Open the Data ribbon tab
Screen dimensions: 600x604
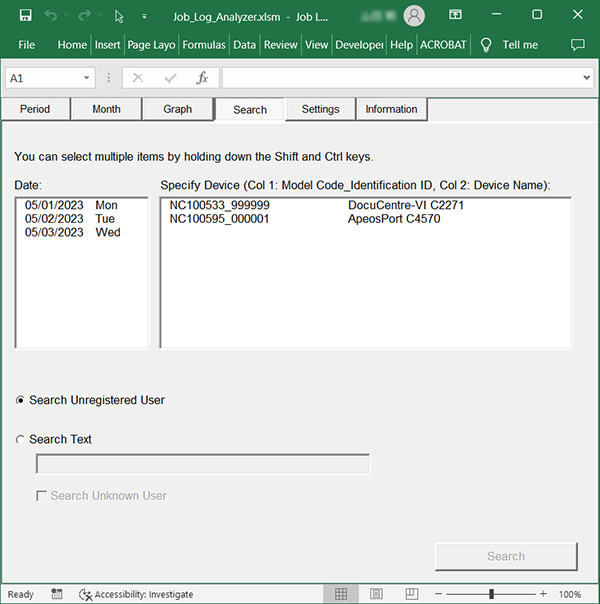[x=245, y=45]
